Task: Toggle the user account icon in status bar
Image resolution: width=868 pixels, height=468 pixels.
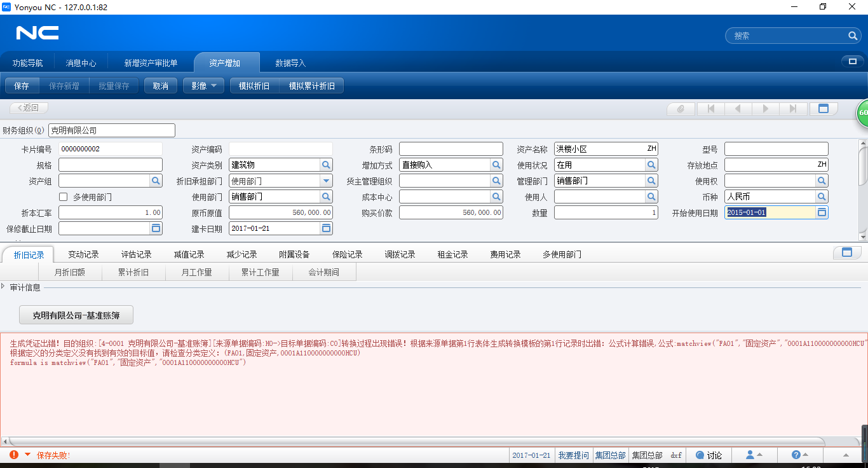Action: [x=752, y=455]
